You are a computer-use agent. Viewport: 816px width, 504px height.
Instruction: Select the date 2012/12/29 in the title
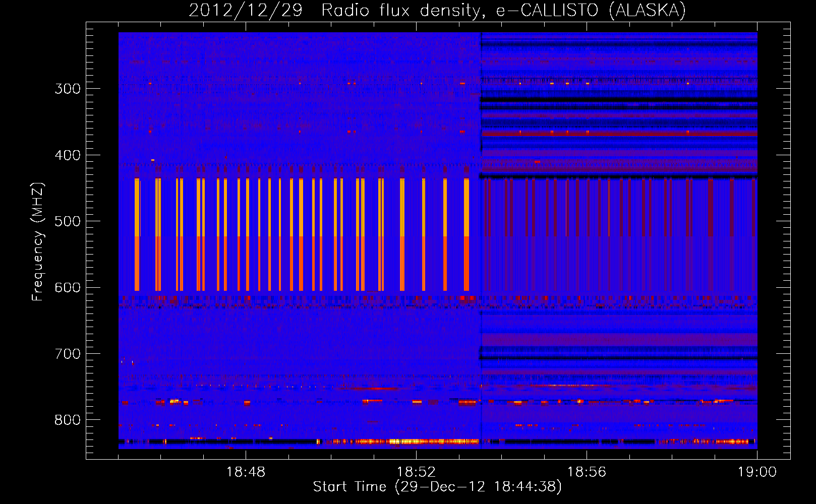pyautogui.click(x=246, y=10)
